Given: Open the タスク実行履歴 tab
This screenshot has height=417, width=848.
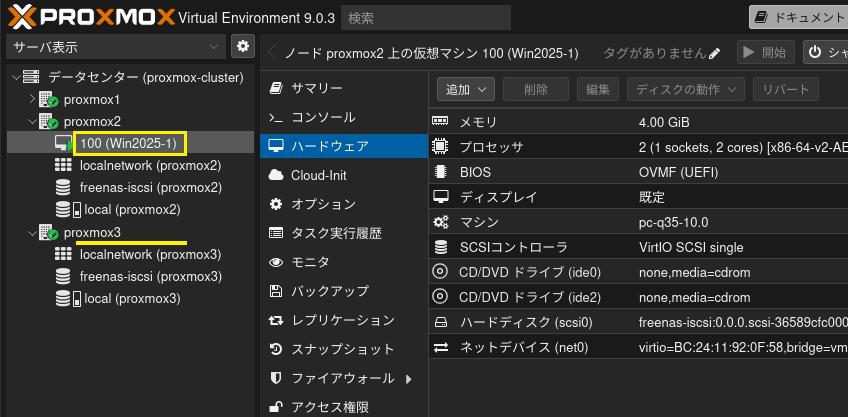Looking at the screenshot, I should click(x=344, y=234).
